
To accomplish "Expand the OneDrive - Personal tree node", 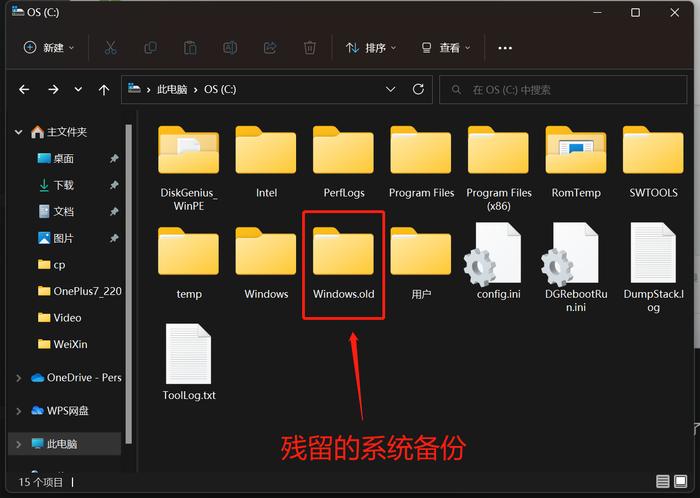I will pos(19,378).
